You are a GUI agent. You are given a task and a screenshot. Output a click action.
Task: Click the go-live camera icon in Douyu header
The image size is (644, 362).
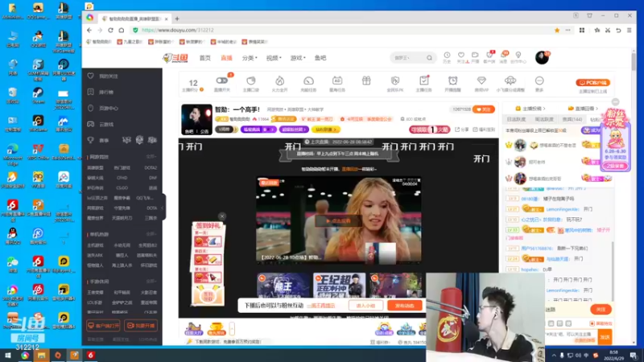475,56
